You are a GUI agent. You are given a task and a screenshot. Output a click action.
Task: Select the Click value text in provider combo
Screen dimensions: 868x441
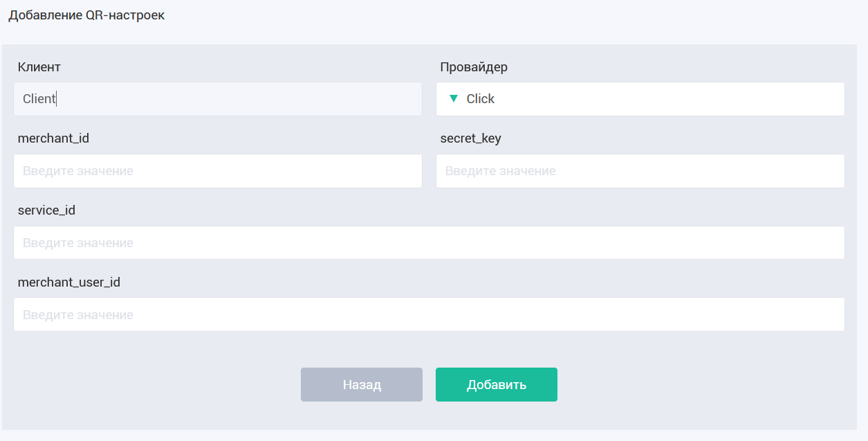[481, 99]
